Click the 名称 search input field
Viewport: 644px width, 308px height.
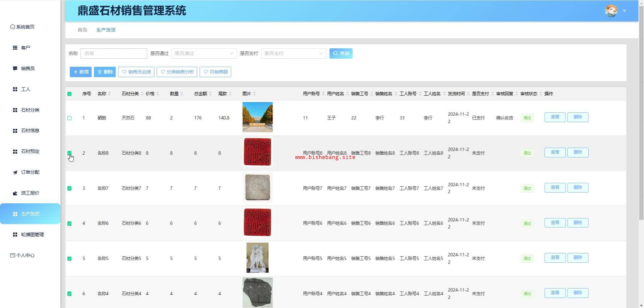(x=114, y=53)
